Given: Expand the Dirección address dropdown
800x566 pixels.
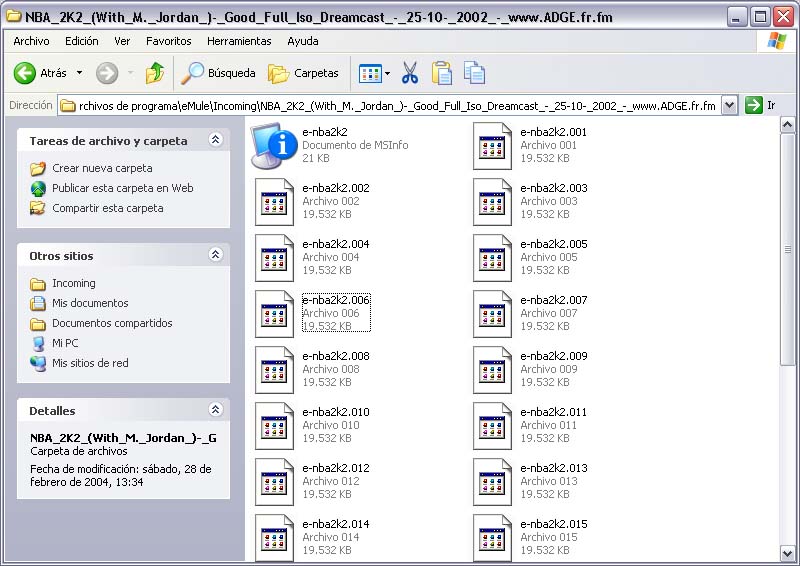Looking at the screenshot, I should tap(730, 106).
